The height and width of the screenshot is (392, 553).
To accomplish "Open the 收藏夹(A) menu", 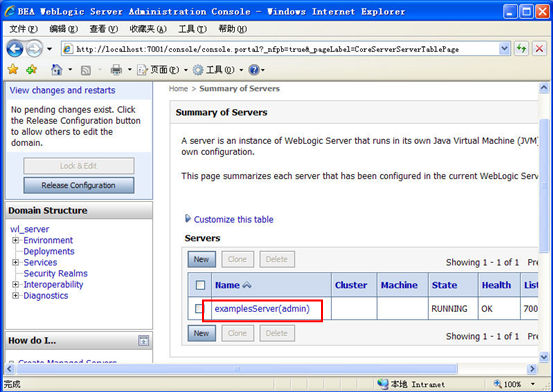I will pos(148,29).
